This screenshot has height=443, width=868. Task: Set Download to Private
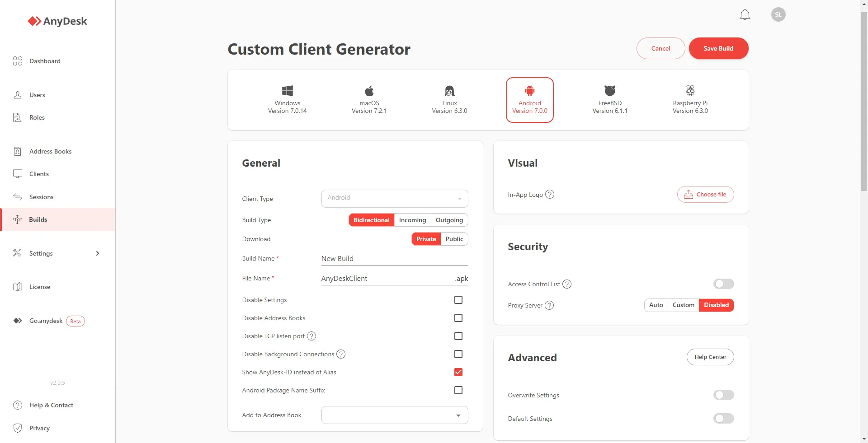[x=426, y=239]
